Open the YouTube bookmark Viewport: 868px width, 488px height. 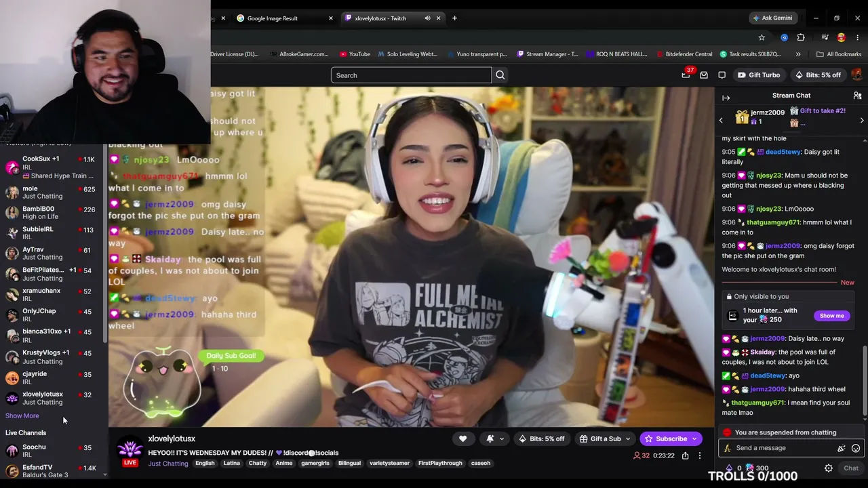pos(355,54)
